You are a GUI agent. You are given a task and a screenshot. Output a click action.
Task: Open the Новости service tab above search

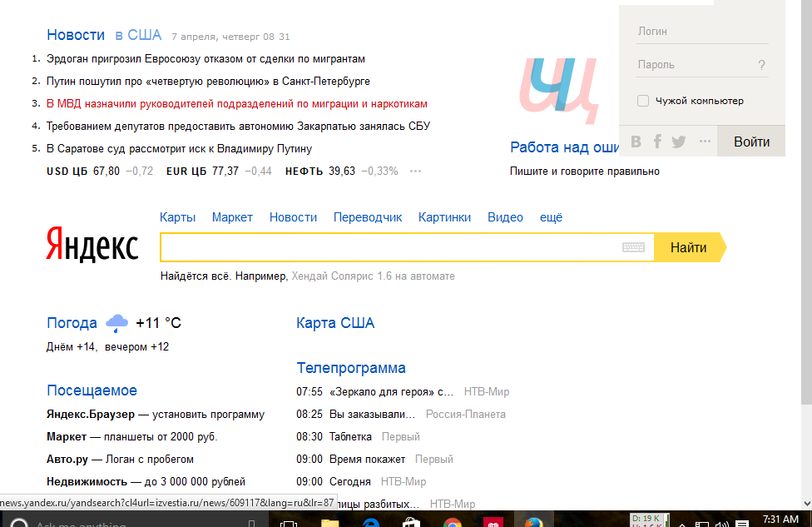[x=293, y=217]
